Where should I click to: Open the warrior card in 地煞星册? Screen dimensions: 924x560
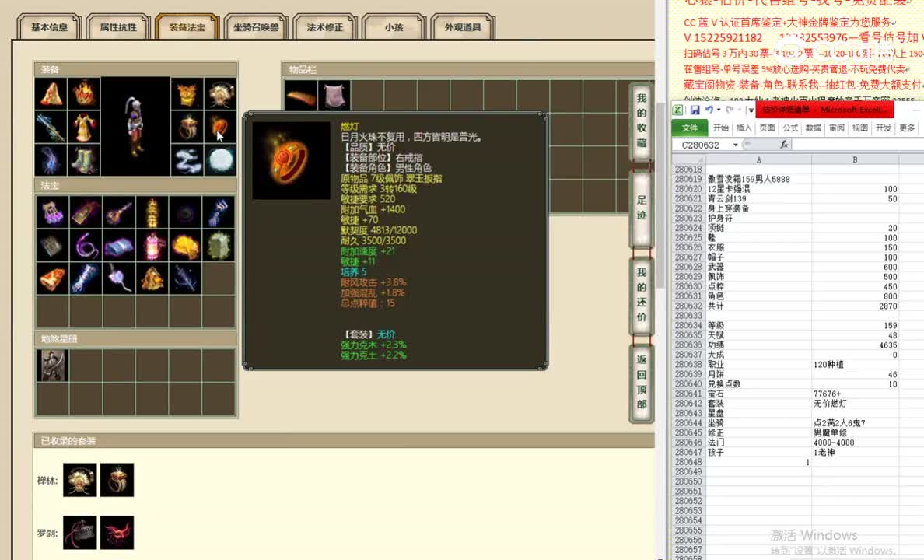(52, 366)
